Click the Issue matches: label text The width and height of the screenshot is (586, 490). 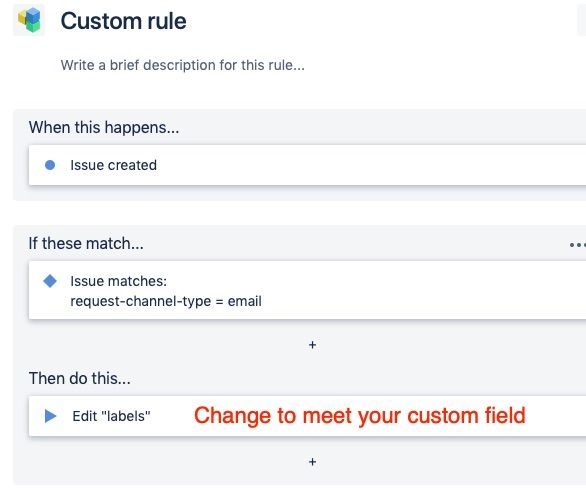(x=118, y=281)
